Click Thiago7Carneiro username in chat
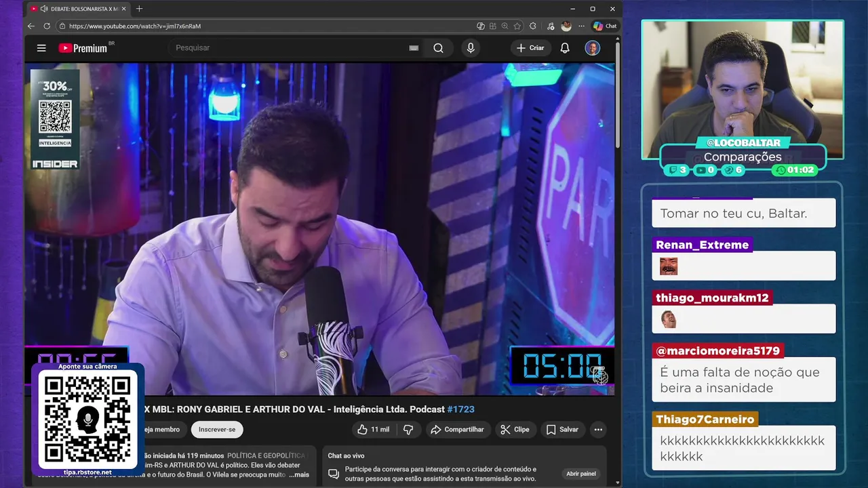This screenshot has height=488, width=868. [x=705, y=420]
